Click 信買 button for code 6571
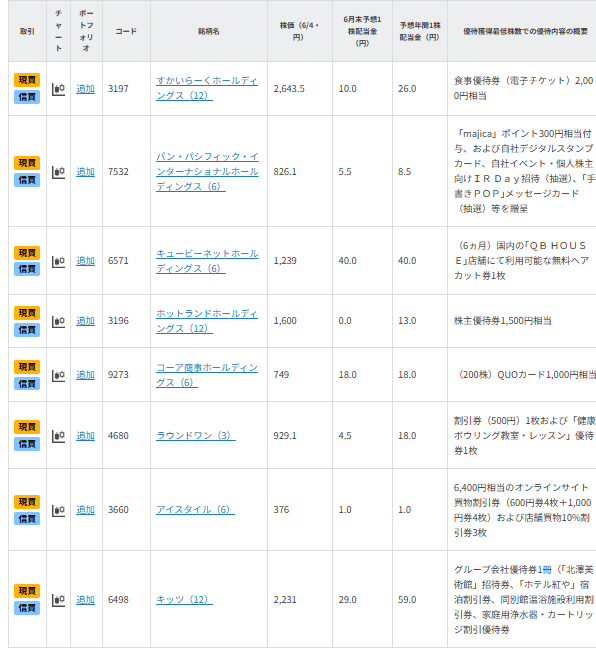 pos(27,269)
